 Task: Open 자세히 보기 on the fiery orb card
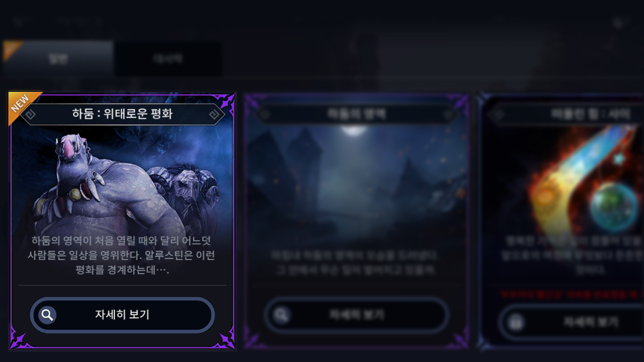pyautogui.click(x=571, y=322)
